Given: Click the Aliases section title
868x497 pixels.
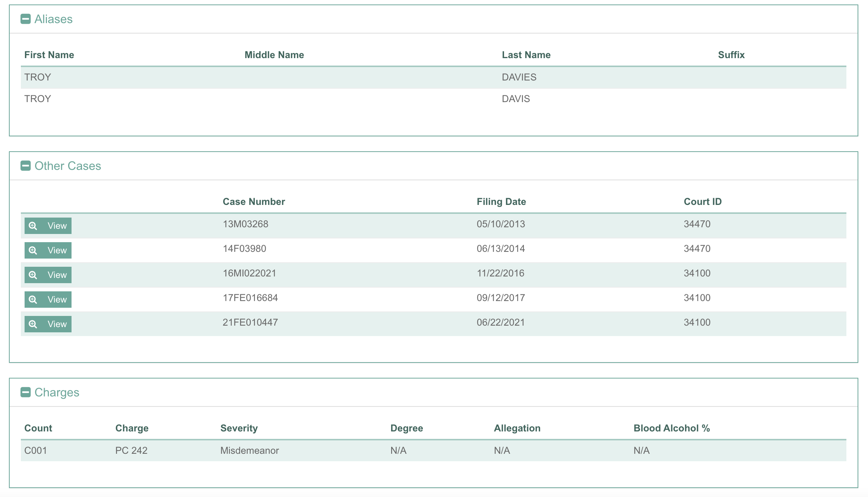Looking at the screenshot, I should [x=53, y=19].
